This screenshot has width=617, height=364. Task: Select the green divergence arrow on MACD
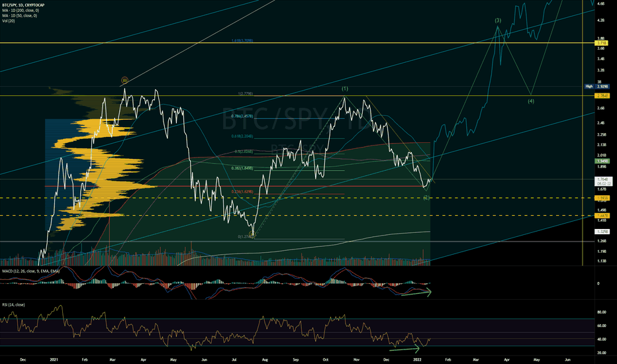tap(416, 293)
